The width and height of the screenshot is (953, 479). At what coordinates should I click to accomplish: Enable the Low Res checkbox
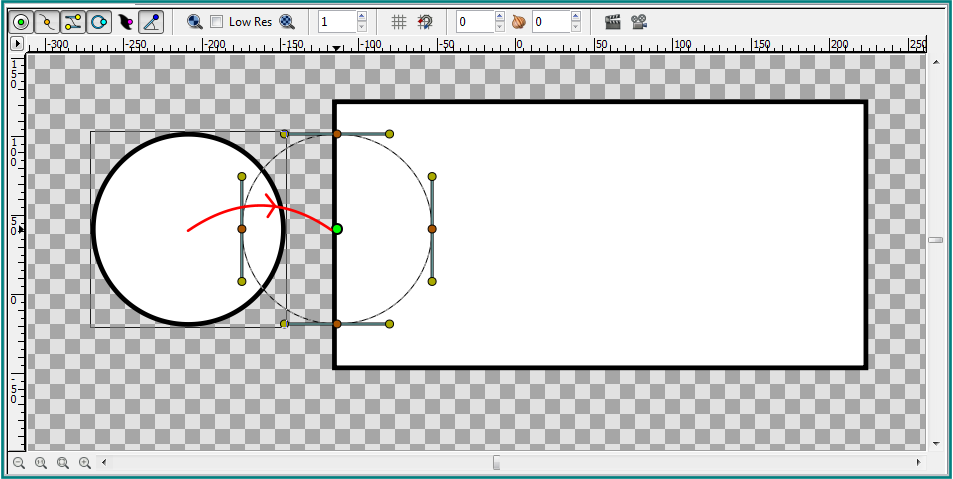pyautogui.click(x=216, y=22)
